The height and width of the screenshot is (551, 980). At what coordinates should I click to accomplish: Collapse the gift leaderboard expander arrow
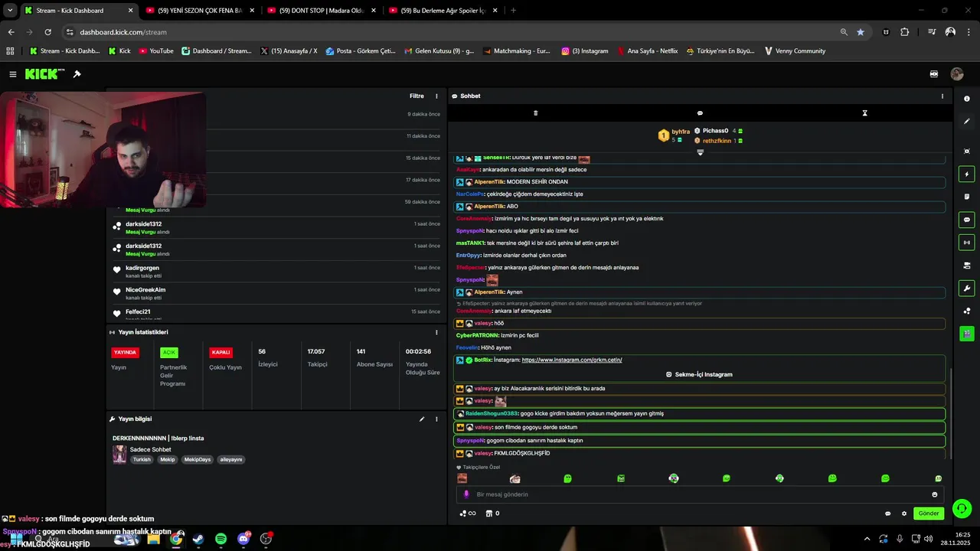tap(700, 152)
